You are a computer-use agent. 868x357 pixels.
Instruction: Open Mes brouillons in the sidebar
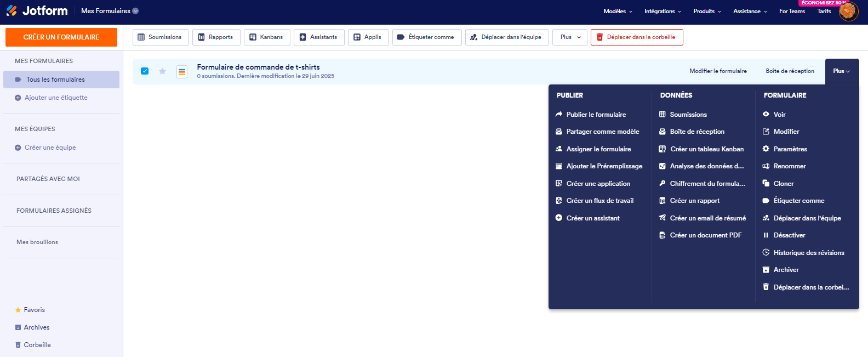(x=37, y=242)
